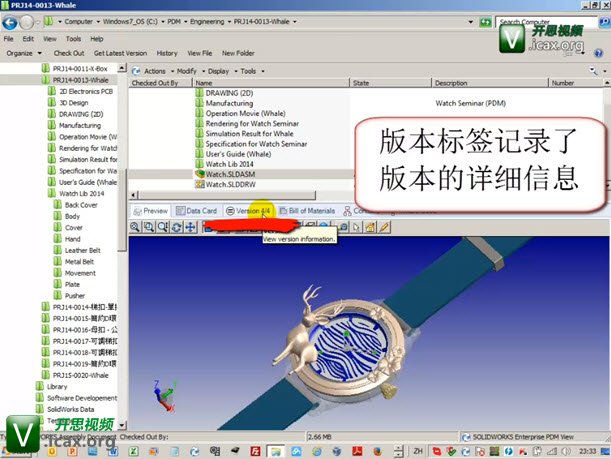
Task: Select the PRJ15-0020-Whale folder in tree
Action: [81, 375]
